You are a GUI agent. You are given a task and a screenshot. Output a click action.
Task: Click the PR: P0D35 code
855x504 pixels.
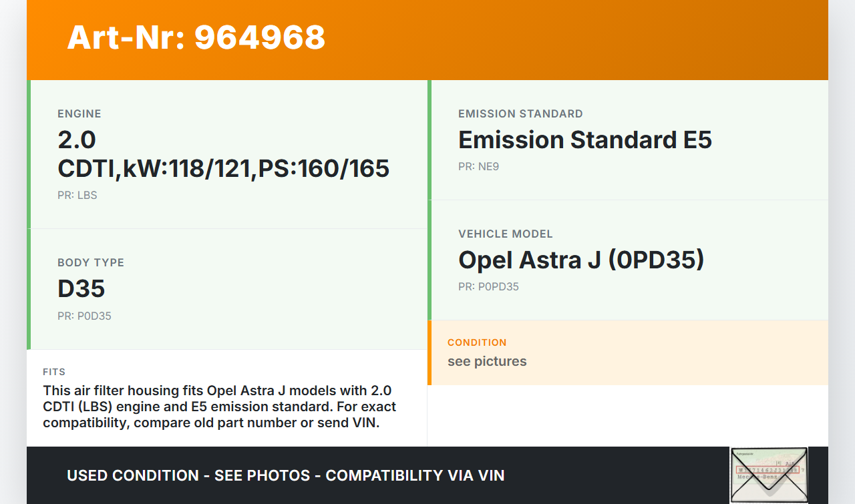tap(84, 316)
